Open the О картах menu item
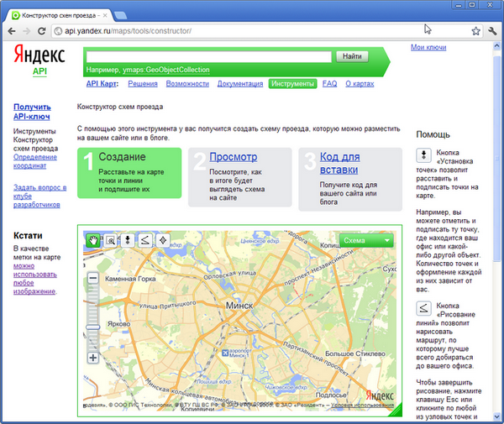This screenshot has width=504, height=424. coord(360,84)
